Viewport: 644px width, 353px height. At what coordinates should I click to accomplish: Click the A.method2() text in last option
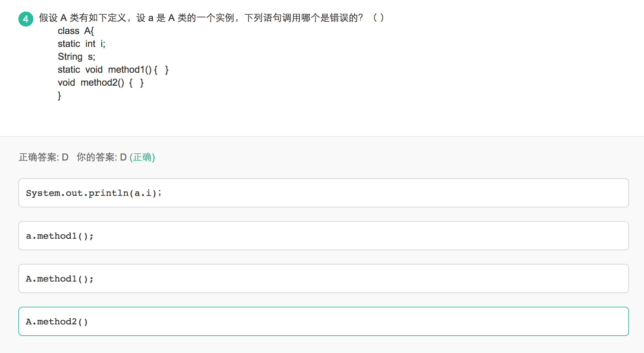[x=57, y=321]
